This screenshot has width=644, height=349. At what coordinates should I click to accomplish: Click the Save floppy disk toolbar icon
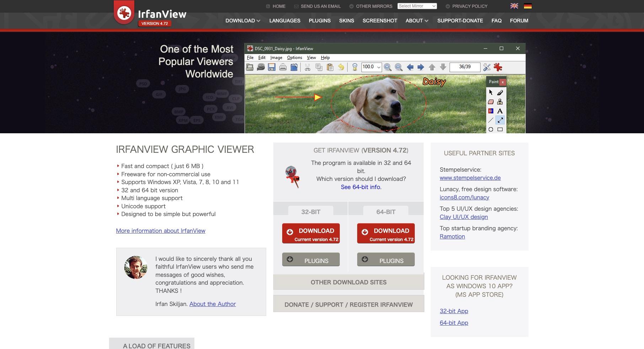click(272, 67)
